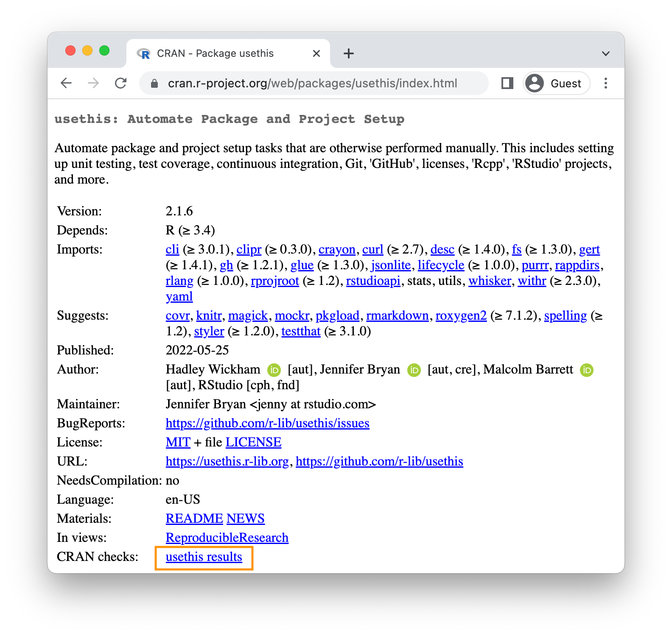Open the jsonlite package link

(x=391, y=265)
